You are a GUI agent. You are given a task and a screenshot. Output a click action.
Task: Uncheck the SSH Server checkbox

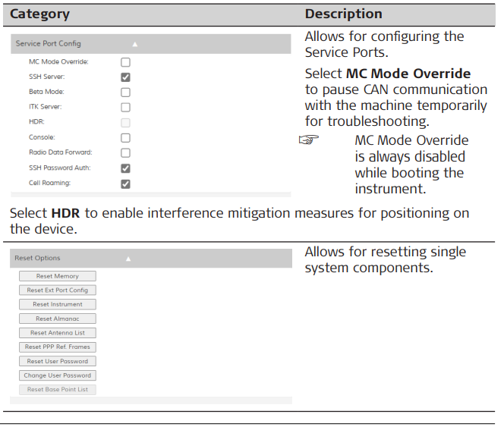[125, 77]
